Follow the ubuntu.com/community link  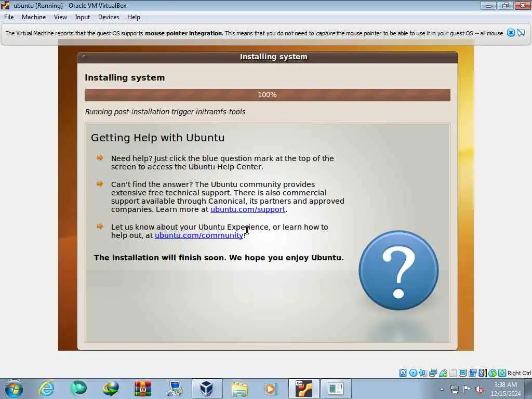pos(199,235)
